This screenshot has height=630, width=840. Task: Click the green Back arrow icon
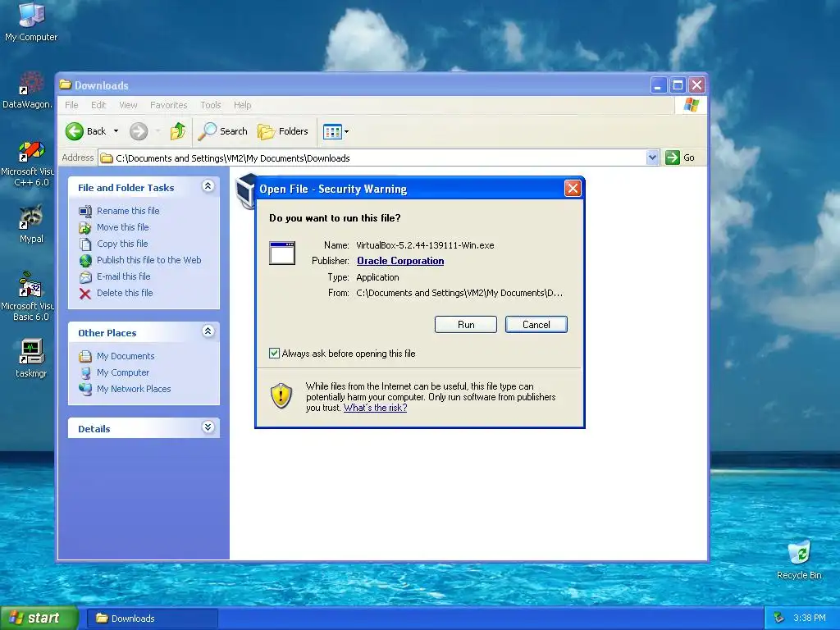click(75, 131)
